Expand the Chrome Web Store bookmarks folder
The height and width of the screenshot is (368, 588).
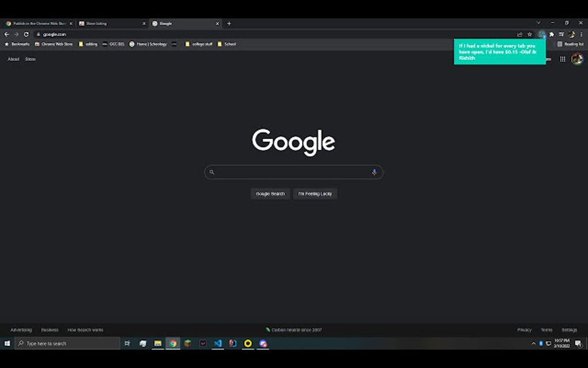click(54, 43)
